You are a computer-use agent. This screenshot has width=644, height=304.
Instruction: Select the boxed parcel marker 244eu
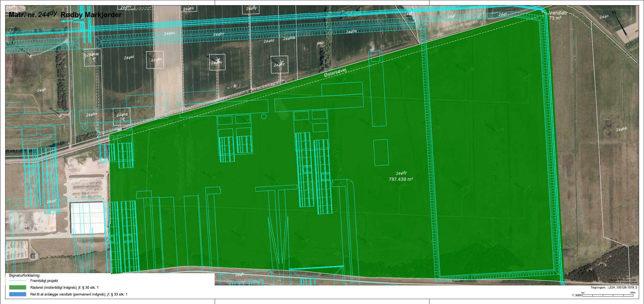point(217,62)
